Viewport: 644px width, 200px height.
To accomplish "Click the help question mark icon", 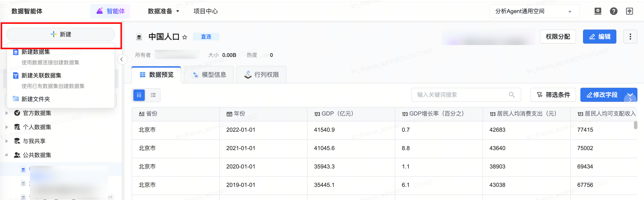I will point(613,11).
